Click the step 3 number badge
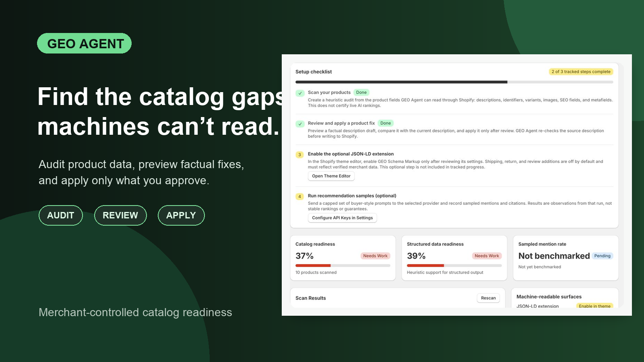 (300, 155)
